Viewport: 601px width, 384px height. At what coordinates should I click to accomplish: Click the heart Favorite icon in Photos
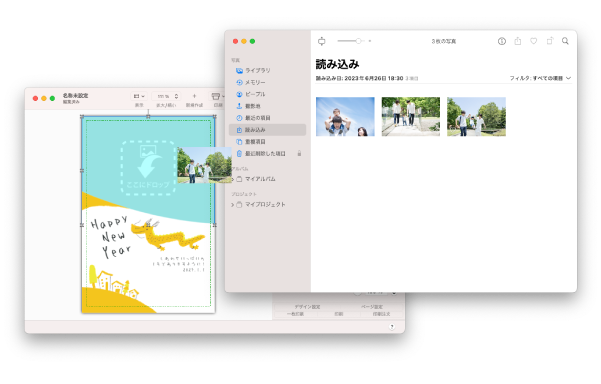(534, 41)
